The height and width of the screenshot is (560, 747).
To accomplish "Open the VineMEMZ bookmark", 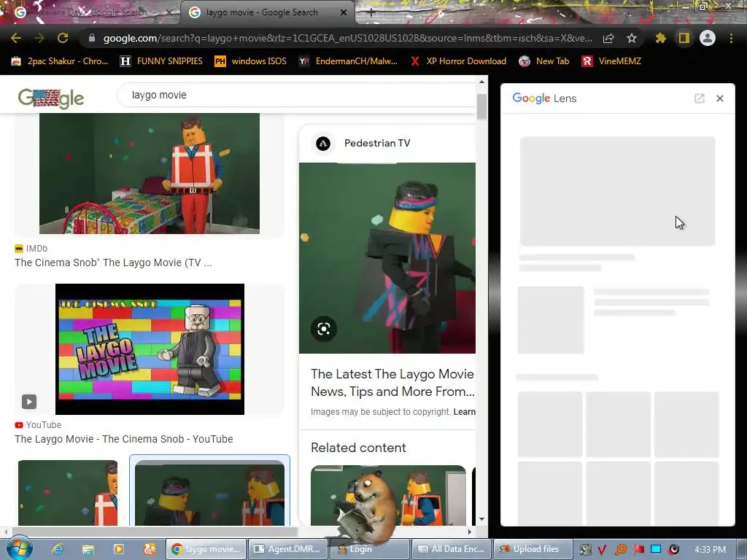I will pyautogui.click(x=611, y=61).
